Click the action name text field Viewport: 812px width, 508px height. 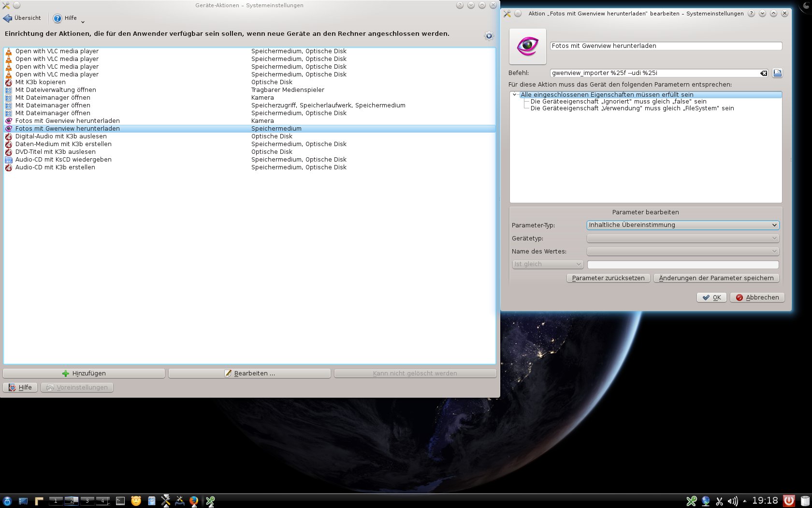(666, 46)
